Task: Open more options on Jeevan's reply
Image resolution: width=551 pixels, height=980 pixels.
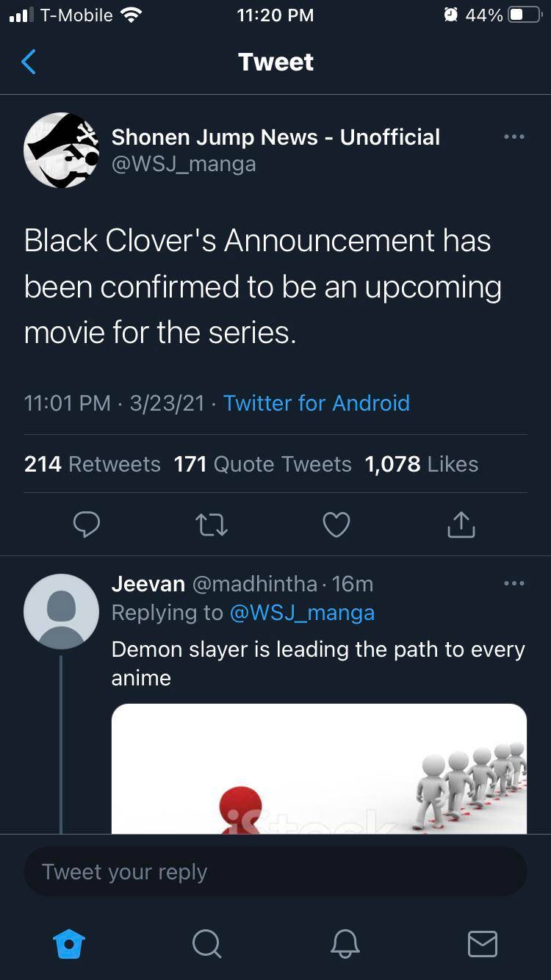Action: (514, 583)
